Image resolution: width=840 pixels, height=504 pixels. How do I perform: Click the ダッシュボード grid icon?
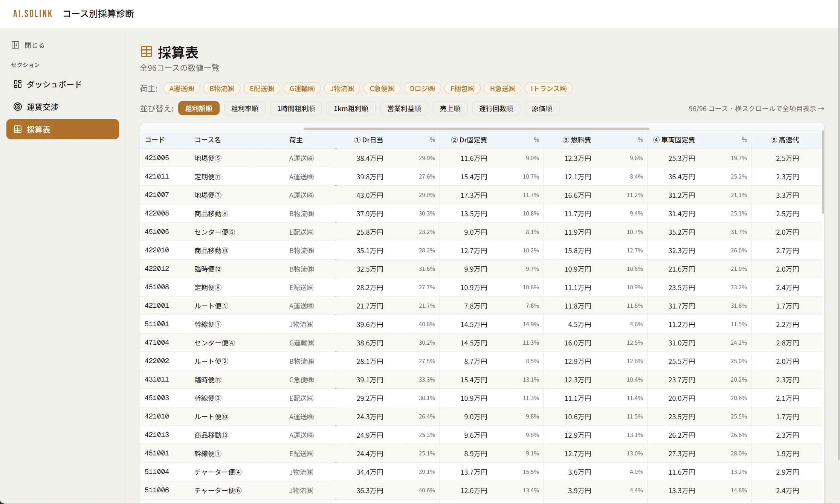[x=18, y=84]
